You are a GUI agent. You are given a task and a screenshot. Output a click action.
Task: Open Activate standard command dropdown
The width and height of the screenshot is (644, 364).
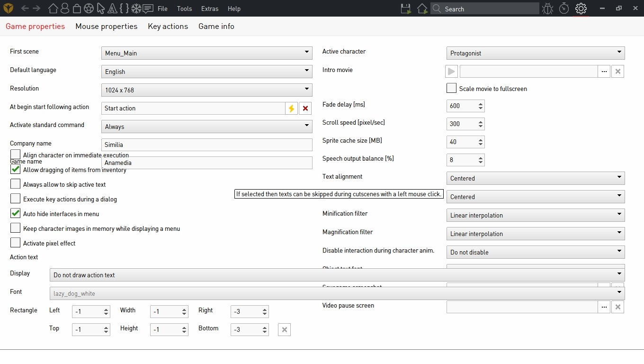(x=207, y=127)
